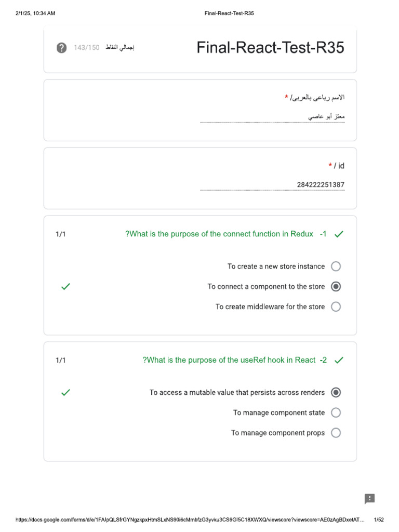This screenshot has height=532, width=399.
Task: Click green checkmark beside connect function question
Action: 339,234
